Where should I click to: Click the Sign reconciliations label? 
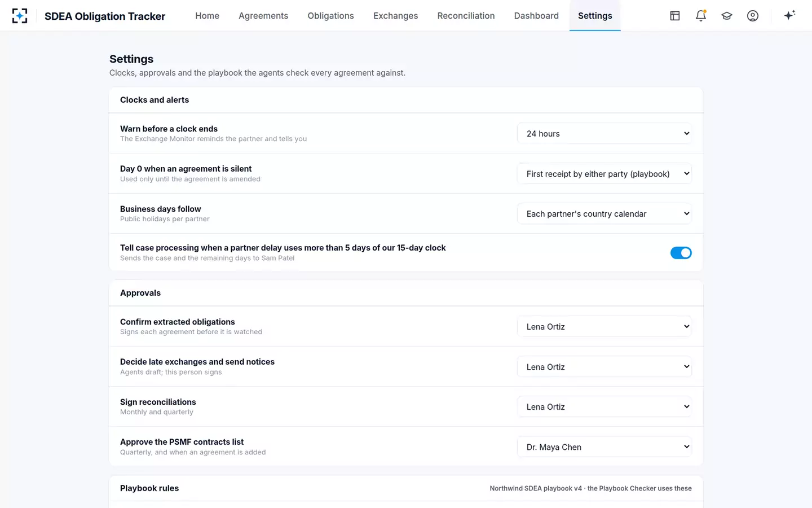point(158,402)
